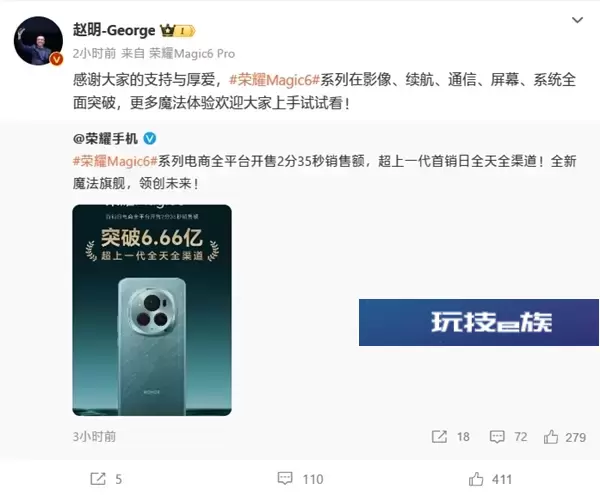Open the post options chevron menu
This screenshot has height=495, width=600.
click(x=577, y=20)
